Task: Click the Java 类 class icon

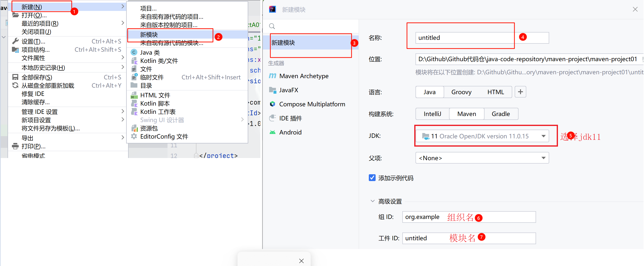Action: pyautogui.click(x=134, y=52)
